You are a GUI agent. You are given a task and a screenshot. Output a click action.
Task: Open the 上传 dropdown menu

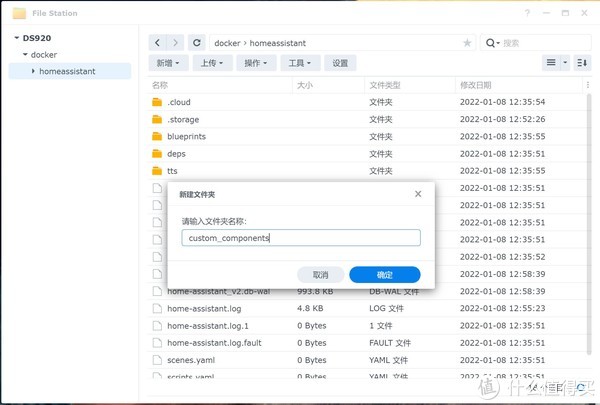click(x=212, y=63)
